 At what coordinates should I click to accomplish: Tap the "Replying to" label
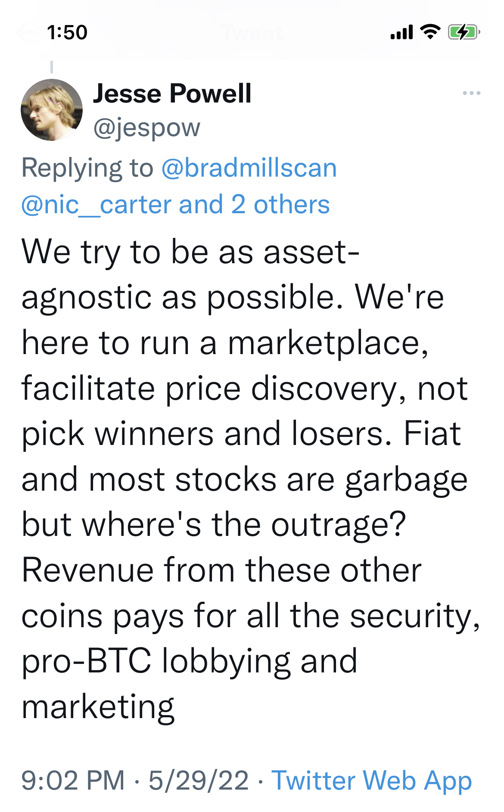tap(87, 168)
